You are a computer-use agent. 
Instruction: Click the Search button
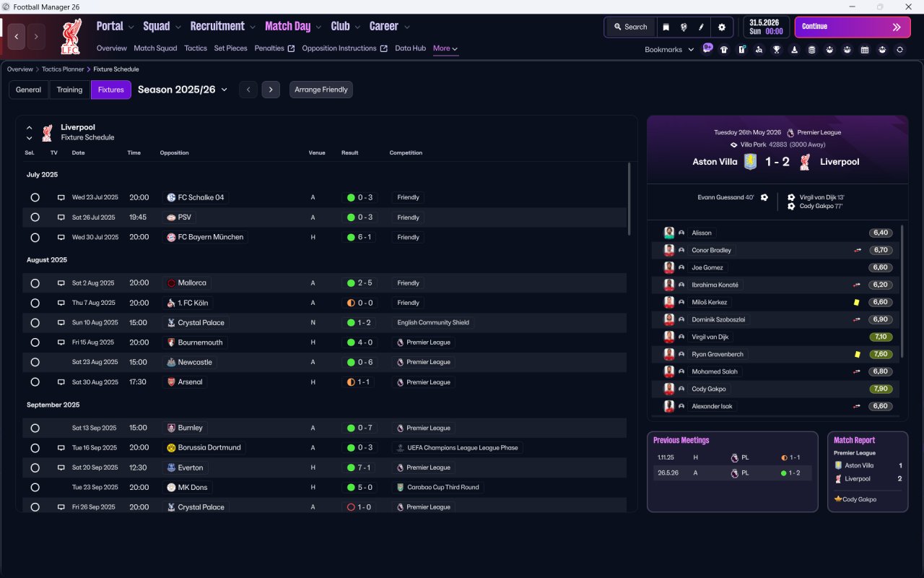pos(631,27)
